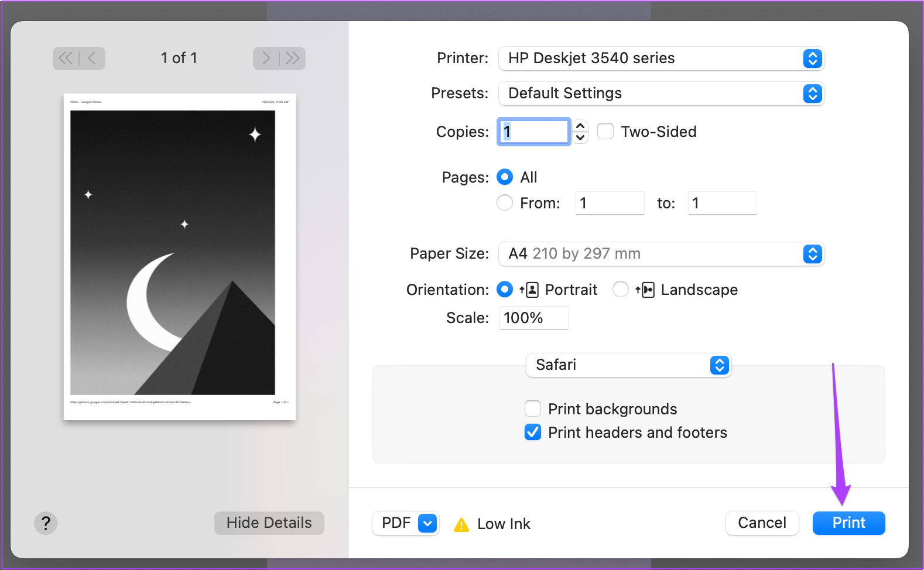Screen dimensions: 924x570
Task: Enable the Two-Sided checkbox
Action: [605, 131]
